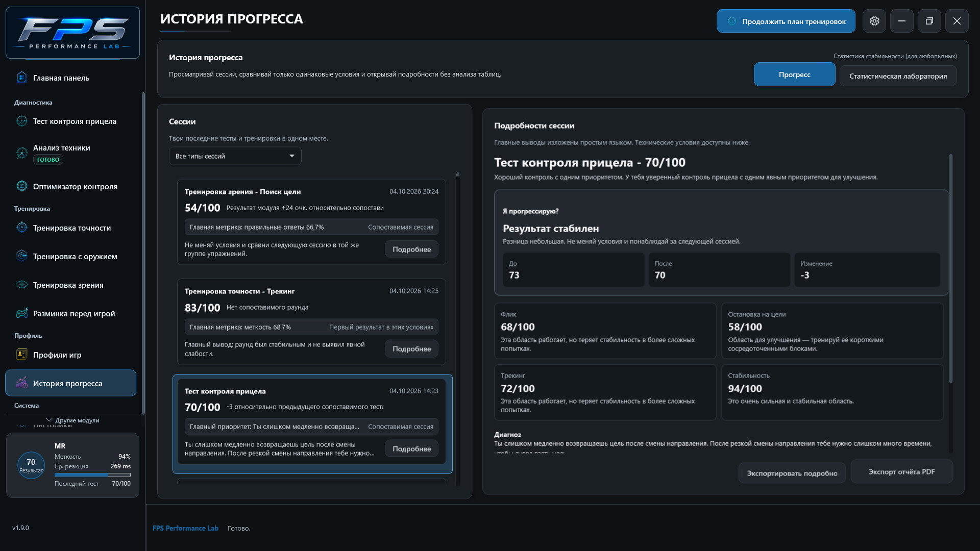Image resolution: width=980 pixels, height=551 pixels.
Task: Click the Тренировка зрения eye icon
Action: [21, 285]
